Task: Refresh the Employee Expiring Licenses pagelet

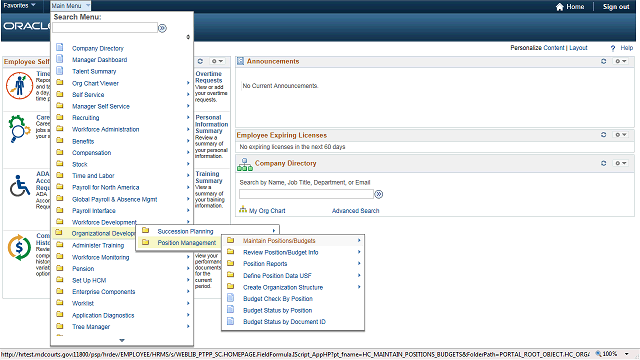Action: click(603, 135)
